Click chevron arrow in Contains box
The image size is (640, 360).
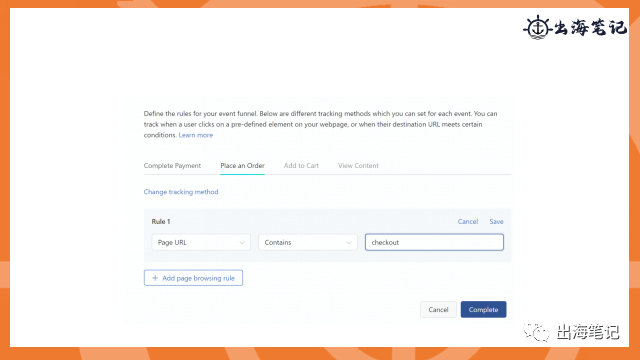point(349,243)
